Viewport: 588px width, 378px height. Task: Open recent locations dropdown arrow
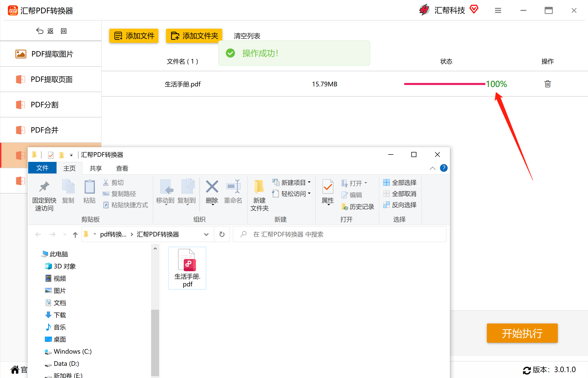[65, 234]
